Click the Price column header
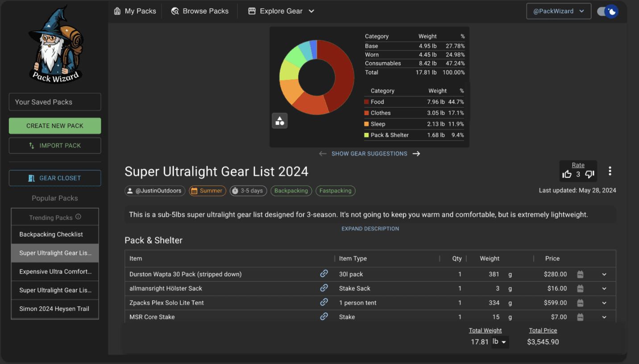 552,258
